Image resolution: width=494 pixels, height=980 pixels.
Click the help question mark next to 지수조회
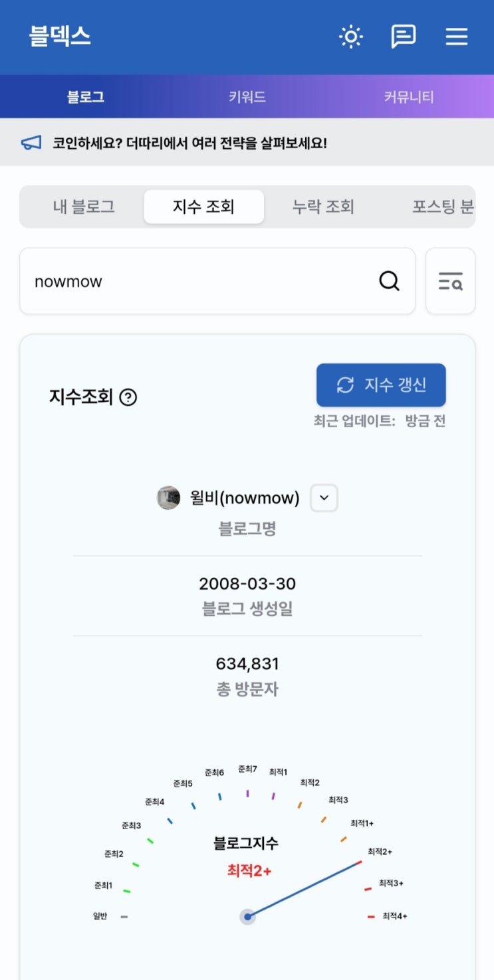click(128, 397)
